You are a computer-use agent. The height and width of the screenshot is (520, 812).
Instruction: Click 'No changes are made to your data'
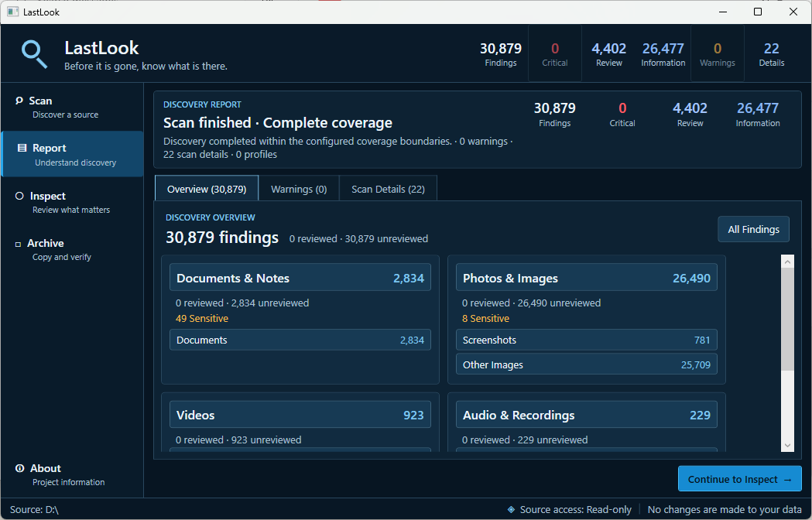pos(725,510)
